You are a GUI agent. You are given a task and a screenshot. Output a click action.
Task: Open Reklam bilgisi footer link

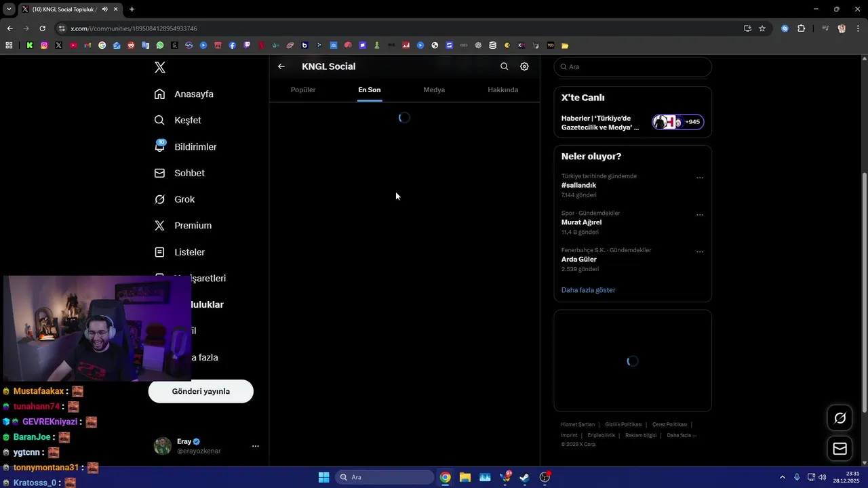click(x=641, y=435)
